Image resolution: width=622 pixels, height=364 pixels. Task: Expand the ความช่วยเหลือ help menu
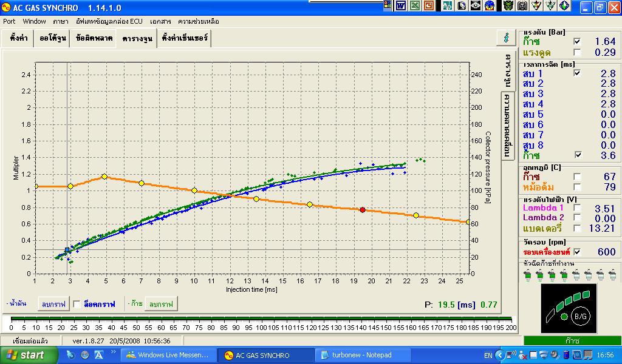(198, 21)
